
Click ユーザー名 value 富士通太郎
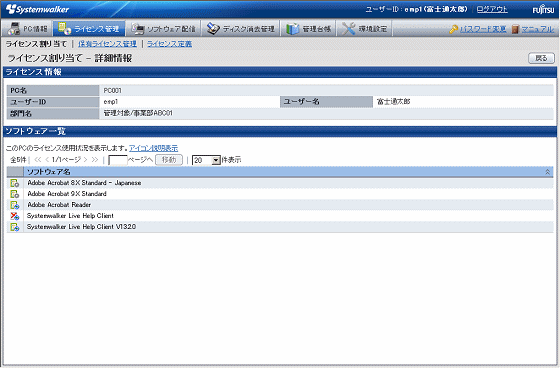tap(394, 102)
